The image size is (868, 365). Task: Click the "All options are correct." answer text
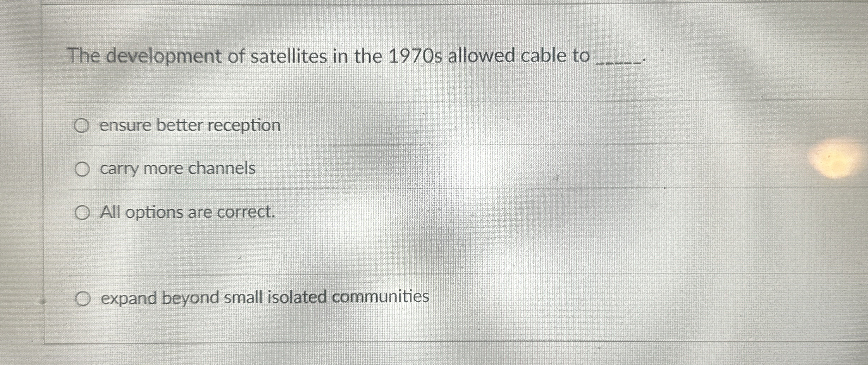187,212
